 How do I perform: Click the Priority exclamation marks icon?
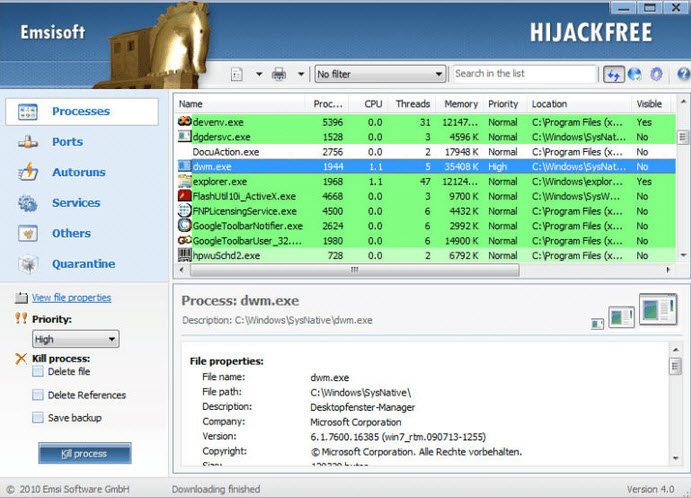[21, 318]
